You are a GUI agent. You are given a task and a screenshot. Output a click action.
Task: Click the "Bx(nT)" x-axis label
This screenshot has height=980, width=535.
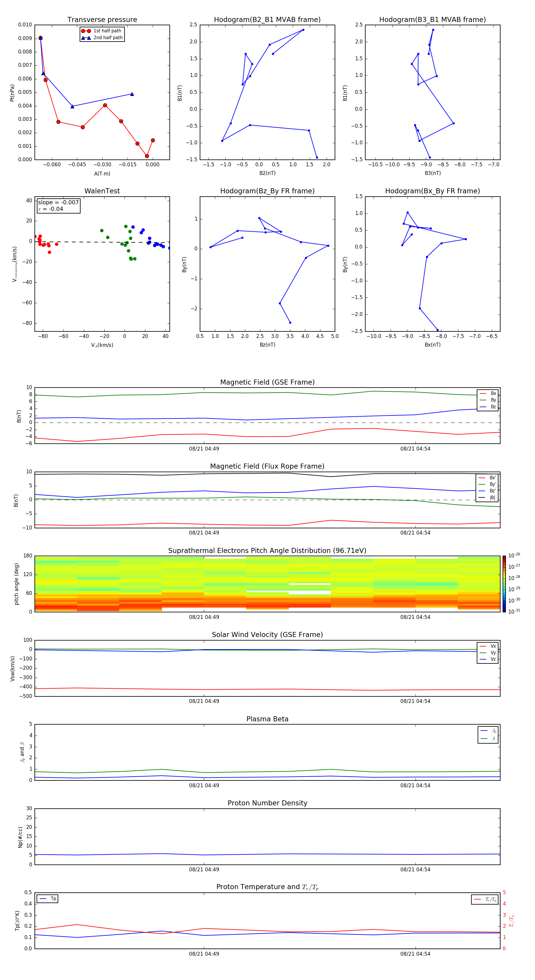[432, 345]
